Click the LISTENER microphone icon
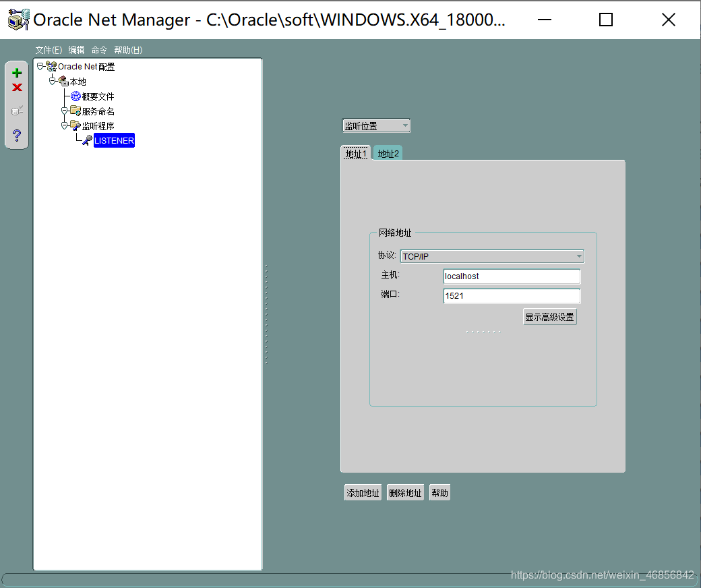 88,140
